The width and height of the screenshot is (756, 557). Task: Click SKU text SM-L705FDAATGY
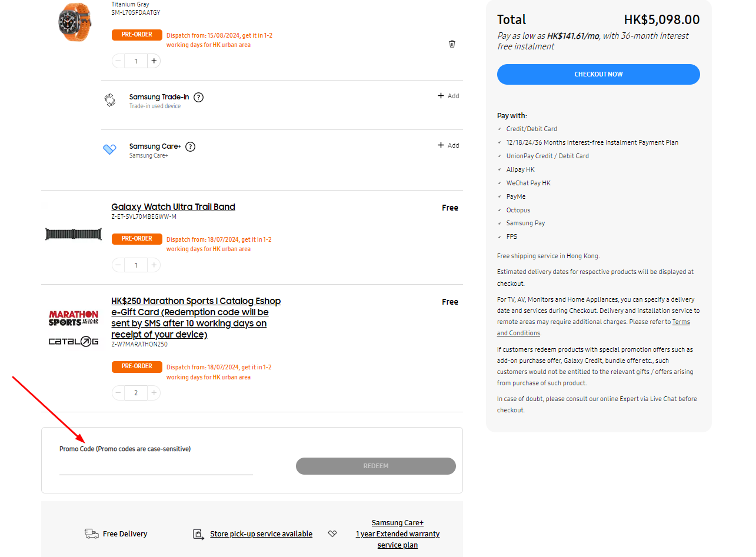click(136, 12)
